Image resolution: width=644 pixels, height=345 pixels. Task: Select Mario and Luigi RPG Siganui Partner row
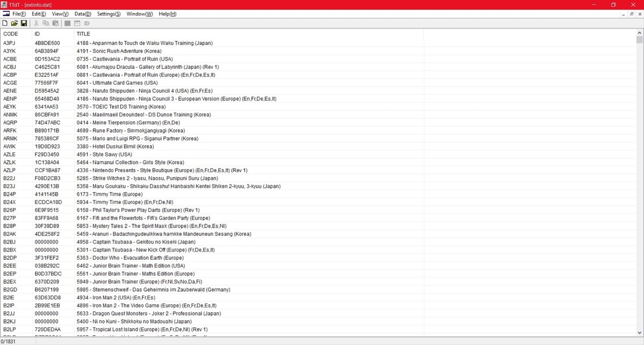tap(318, 138)
